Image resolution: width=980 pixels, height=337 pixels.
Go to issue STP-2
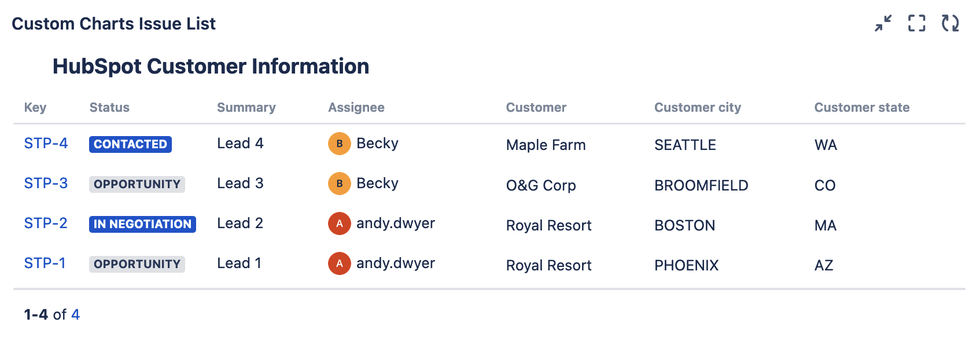(x=46, y=223)
